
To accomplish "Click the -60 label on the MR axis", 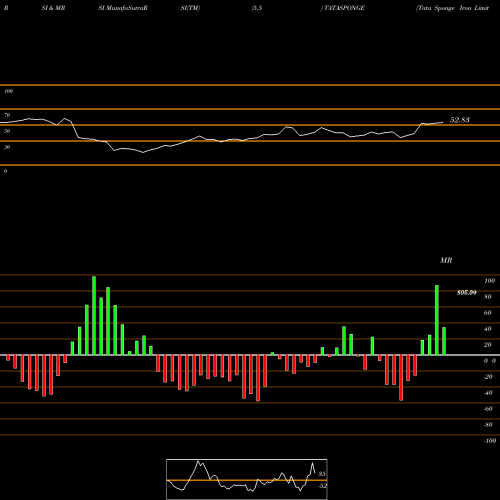I will [488, 409].
